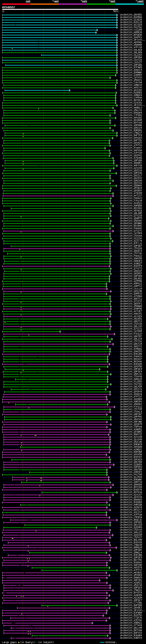Image resolution: width=146 pixels, height=644 pixels.
Task: Select the UniRef100_B8A7V2 label
Action: tap(131, 435)
